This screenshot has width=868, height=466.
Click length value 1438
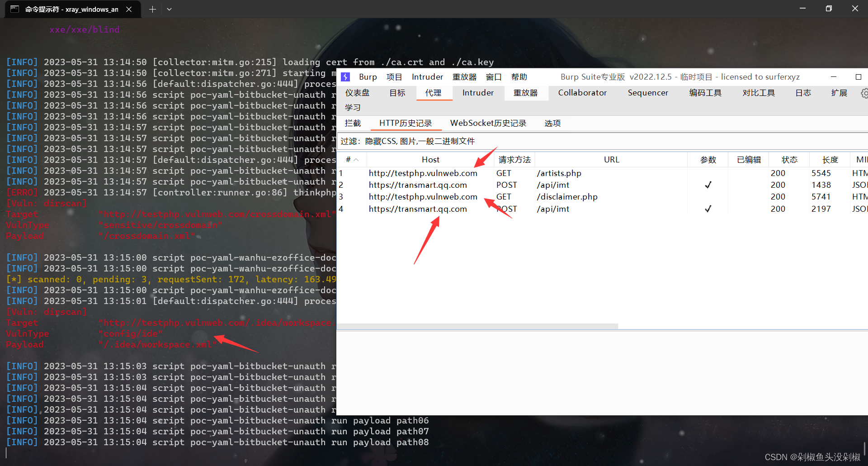[x=821, y=185]
